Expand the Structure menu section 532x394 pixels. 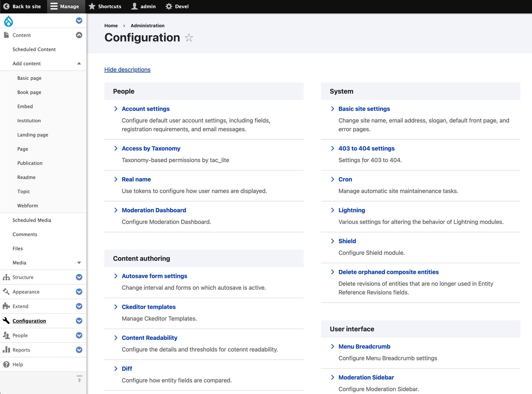coord(79,277)
